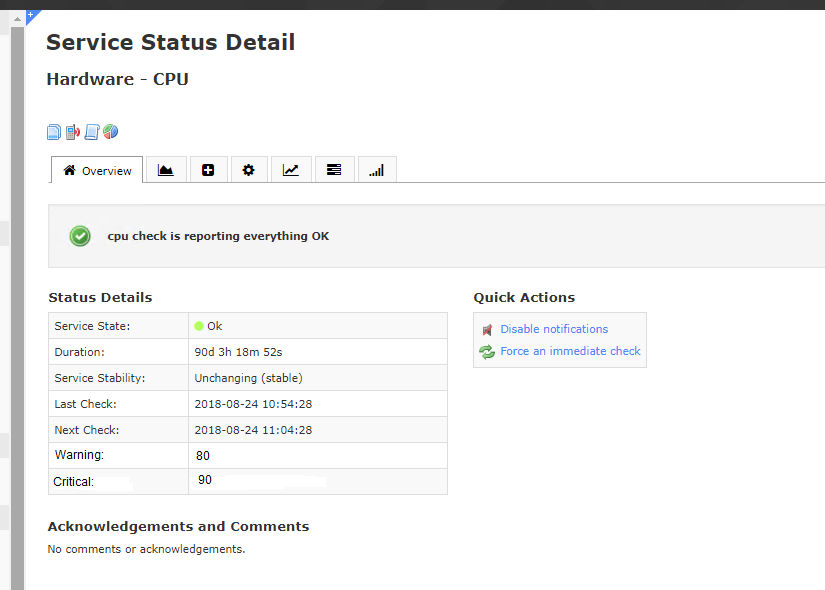Open the plus sign advanced tab

pos(208,170)
